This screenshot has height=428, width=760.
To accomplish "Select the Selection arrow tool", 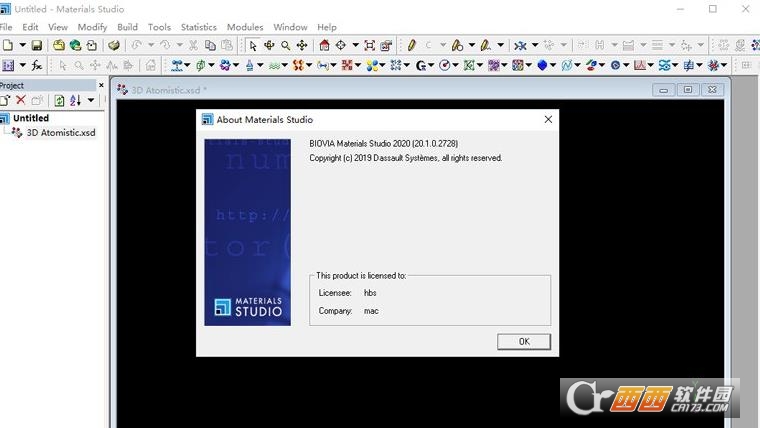I will 253,46.
